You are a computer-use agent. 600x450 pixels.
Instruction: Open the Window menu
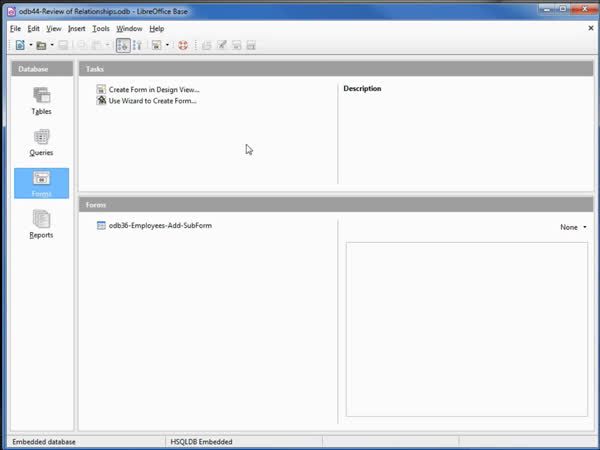[129, 29]
